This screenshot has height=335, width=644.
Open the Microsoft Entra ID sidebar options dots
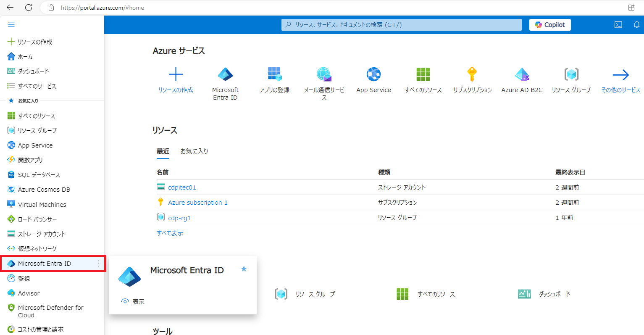tap(99, 264)
